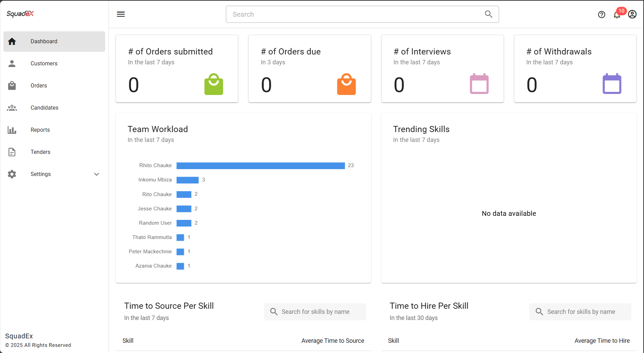Screen dimensions: 644x353
Task: Click the search magnifier in the top bar
Action: [488, 14]
